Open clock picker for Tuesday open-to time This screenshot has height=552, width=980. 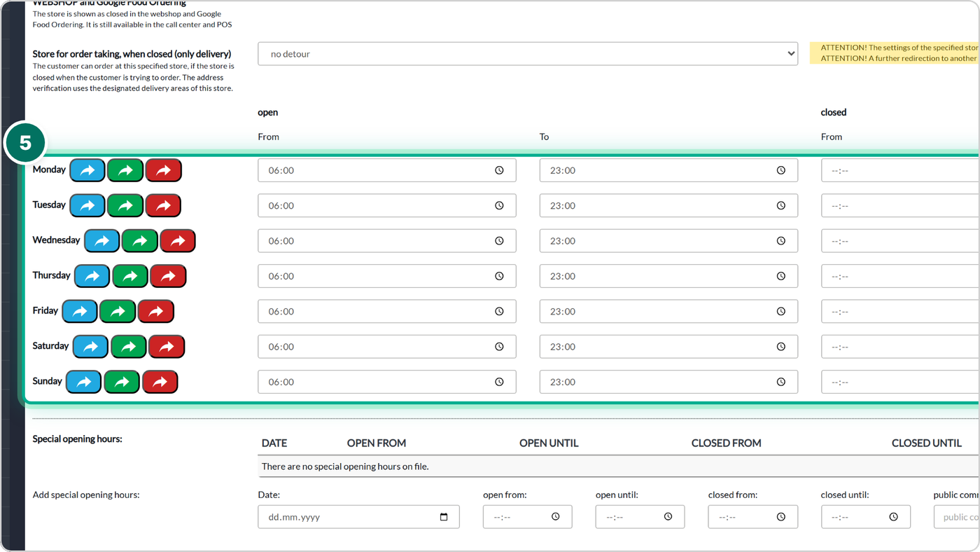coord(780,205)
